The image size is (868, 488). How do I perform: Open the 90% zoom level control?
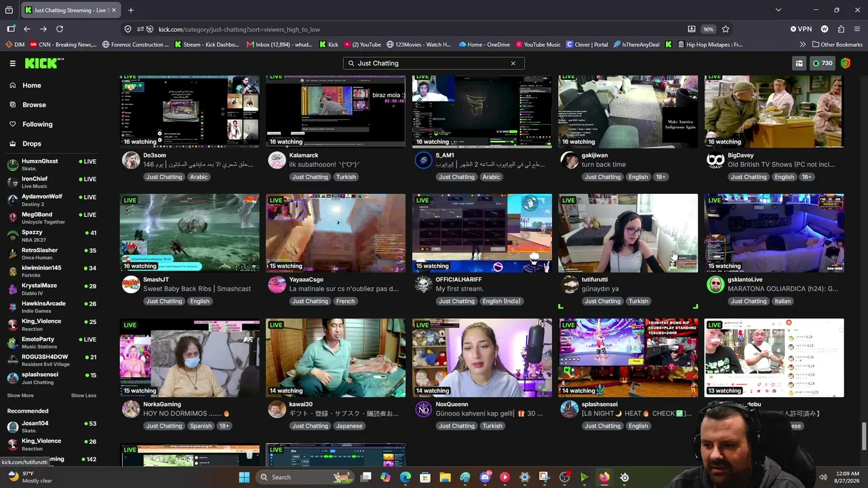point(708,29)
